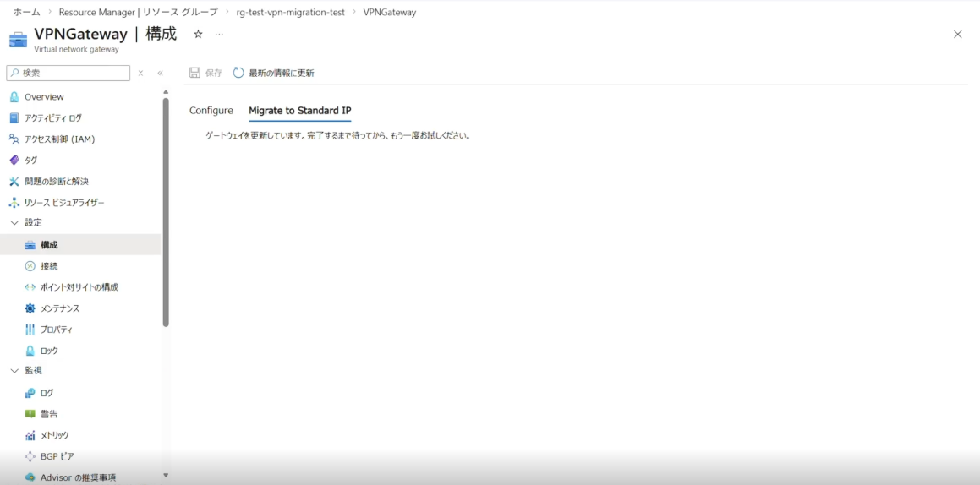Screen dimensions: 980x485
Task: Open アクティビティ ログ from the sidebar
Action: [x=52, y=118]
